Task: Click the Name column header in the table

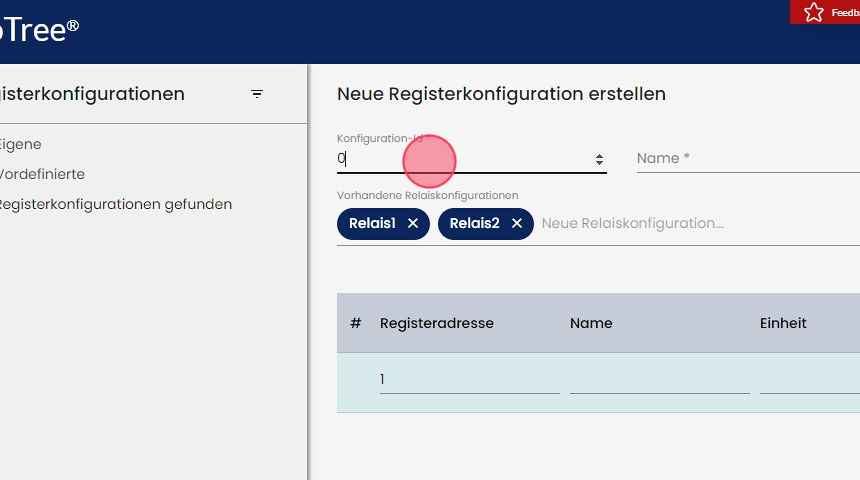Action: click(591, 323)
